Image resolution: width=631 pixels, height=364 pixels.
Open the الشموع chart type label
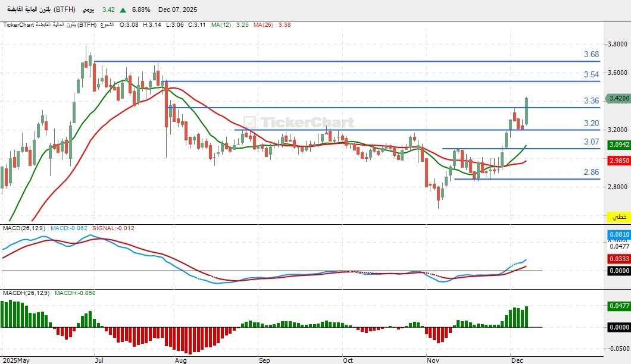(x=106, y=24)
